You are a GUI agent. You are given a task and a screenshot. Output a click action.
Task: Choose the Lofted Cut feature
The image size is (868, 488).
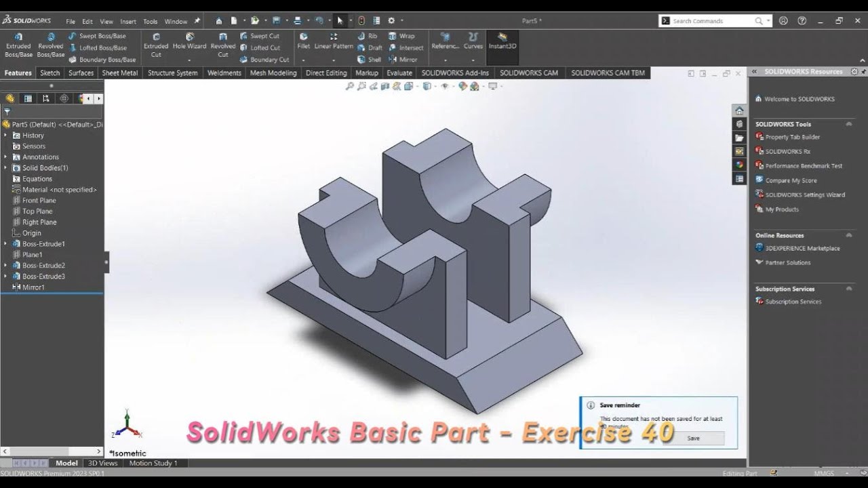point(259,47)
